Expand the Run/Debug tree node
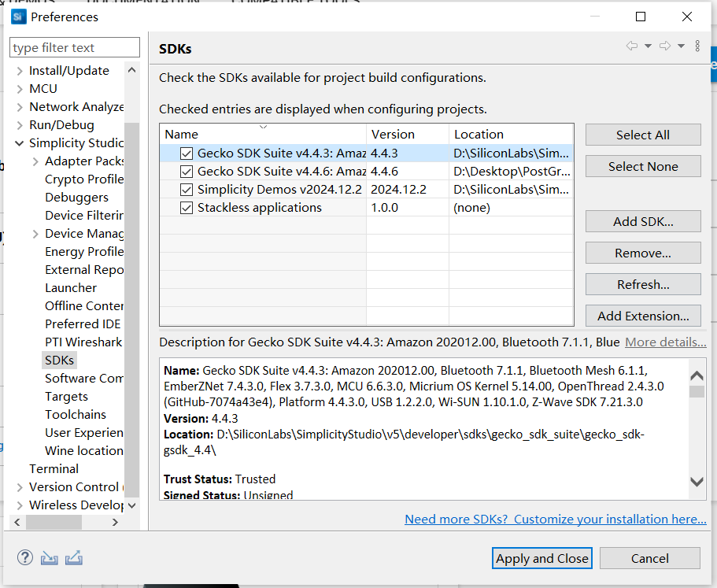Image resolution: width=717 pixels, height=588 pixels. 20,125
